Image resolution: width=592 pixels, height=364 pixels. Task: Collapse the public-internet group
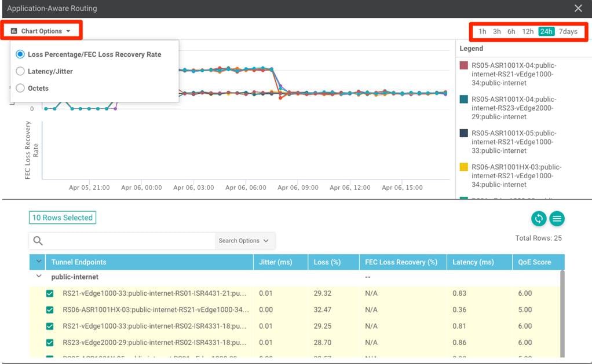(x=38, y=277)
